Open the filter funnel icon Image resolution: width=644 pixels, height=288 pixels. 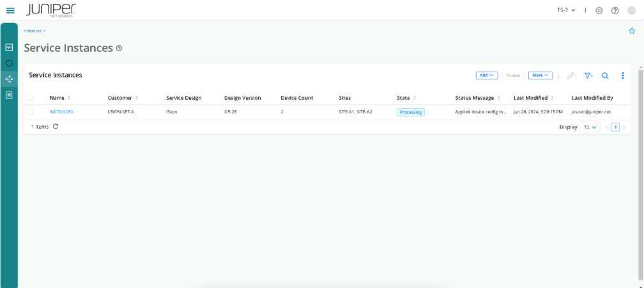pyautogui.click(x=588, y=76)
